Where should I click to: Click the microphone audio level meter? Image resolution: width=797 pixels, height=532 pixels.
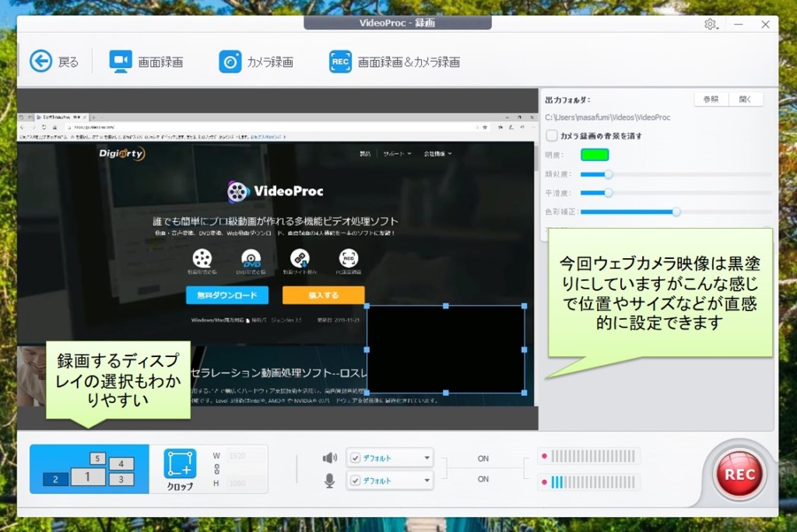coord(592,482)
